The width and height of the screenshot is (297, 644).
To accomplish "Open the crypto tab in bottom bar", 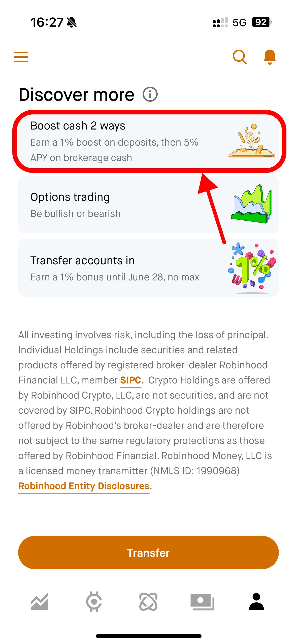I will point(94,602).
